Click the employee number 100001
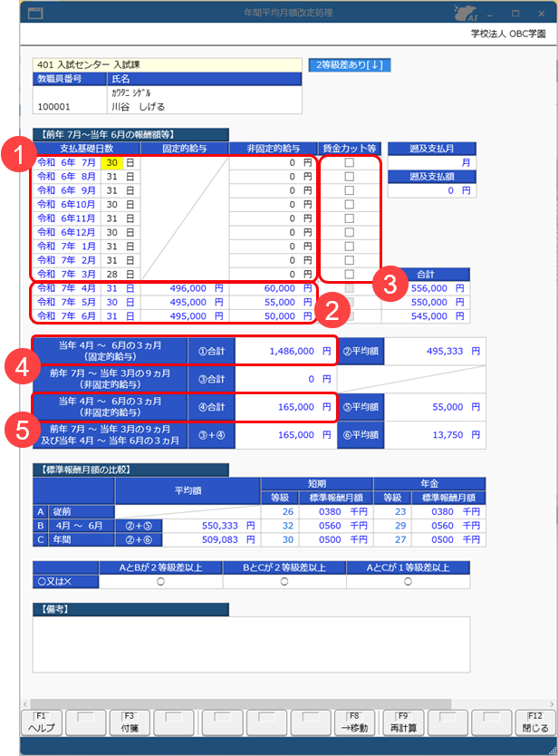This screenshot has width=558, height=756. [x=54, y=107]
